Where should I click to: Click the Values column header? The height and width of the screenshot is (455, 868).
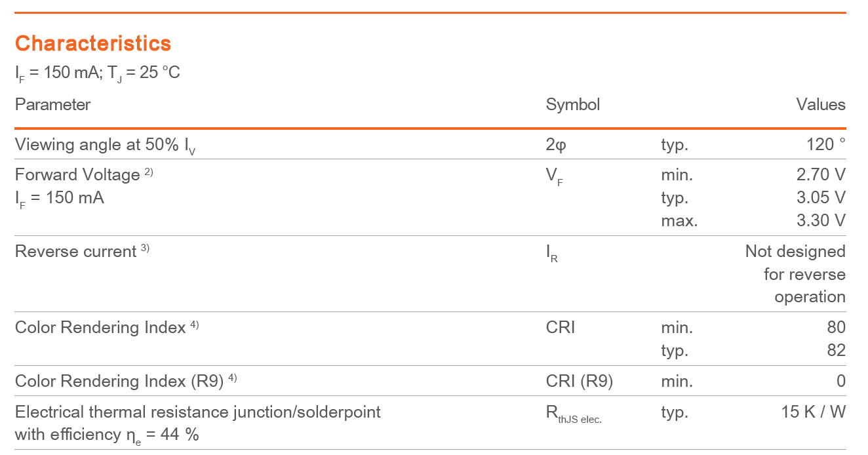(x=821, y=105)
